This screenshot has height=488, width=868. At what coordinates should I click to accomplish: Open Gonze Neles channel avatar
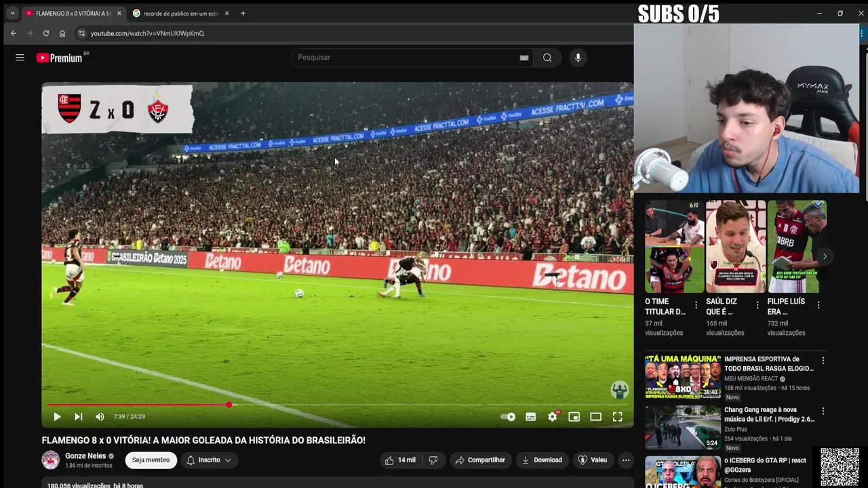[x=51, y=460]
